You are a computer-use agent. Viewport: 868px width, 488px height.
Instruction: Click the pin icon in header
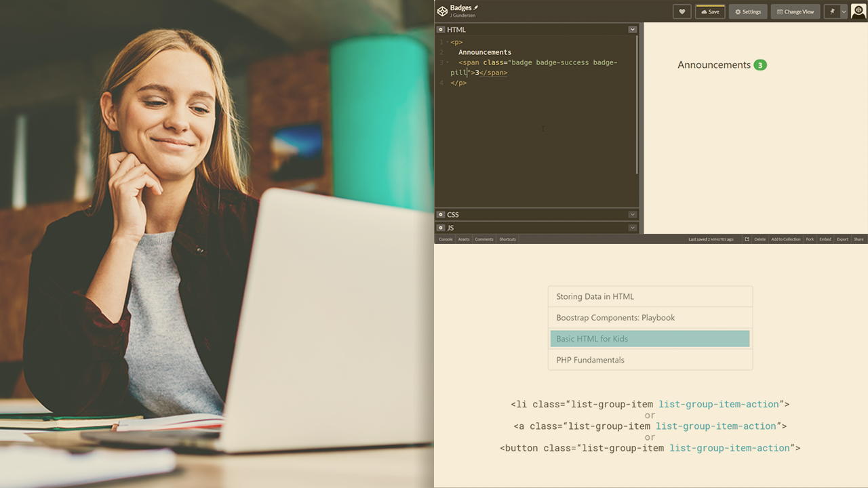(x=832, y=12)
